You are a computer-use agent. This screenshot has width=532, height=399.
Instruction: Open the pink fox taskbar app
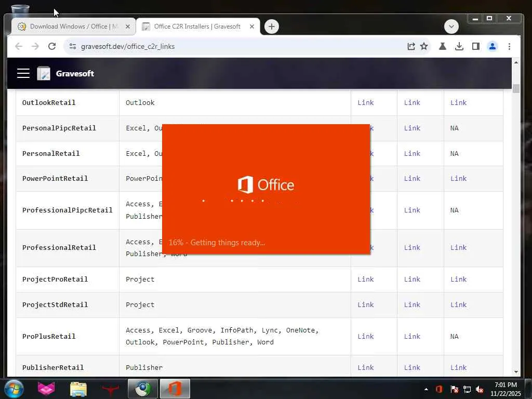(46, 389)
